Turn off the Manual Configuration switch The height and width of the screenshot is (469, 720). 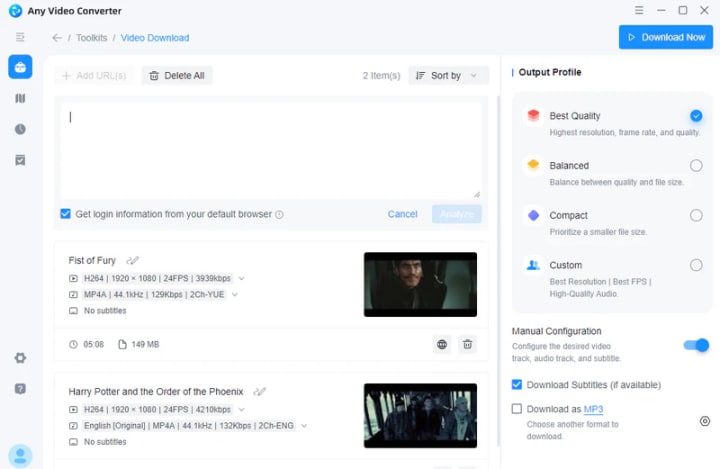pos(696,345)
